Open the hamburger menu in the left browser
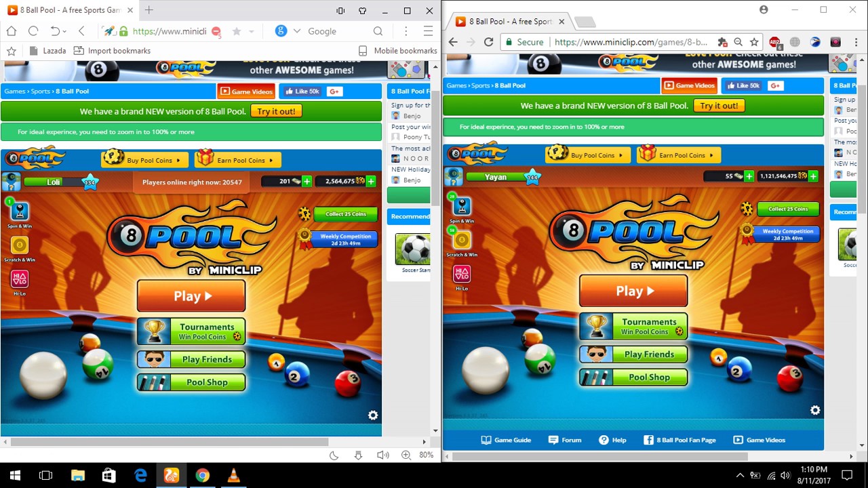The width and height of the screenshot is (868, 488). [x=428, y=31]
